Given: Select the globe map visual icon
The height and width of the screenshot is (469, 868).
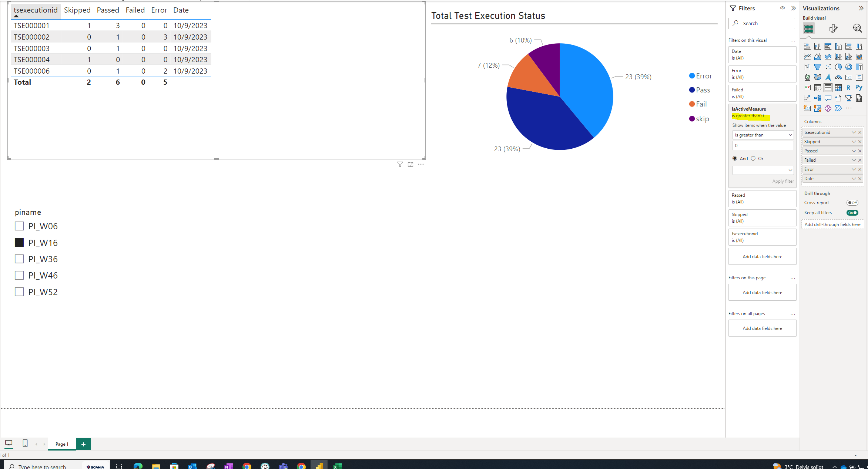Looking at the screenshot, I should tap(807, 77).
